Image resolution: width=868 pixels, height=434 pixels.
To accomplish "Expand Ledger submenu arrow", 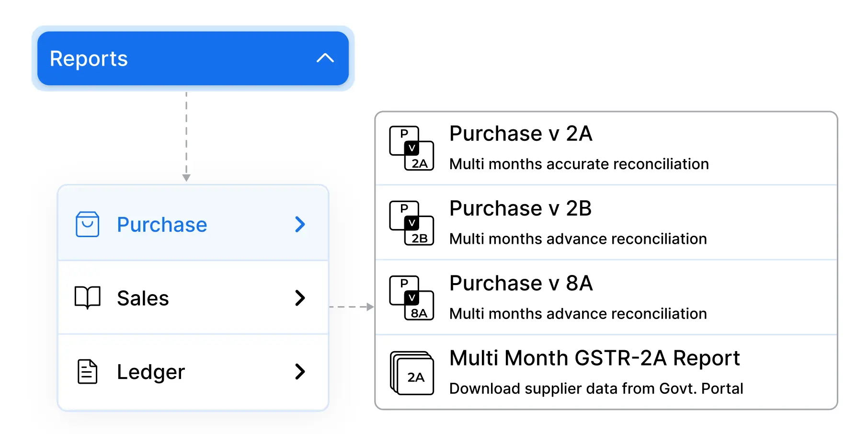I will pos(300,371).
